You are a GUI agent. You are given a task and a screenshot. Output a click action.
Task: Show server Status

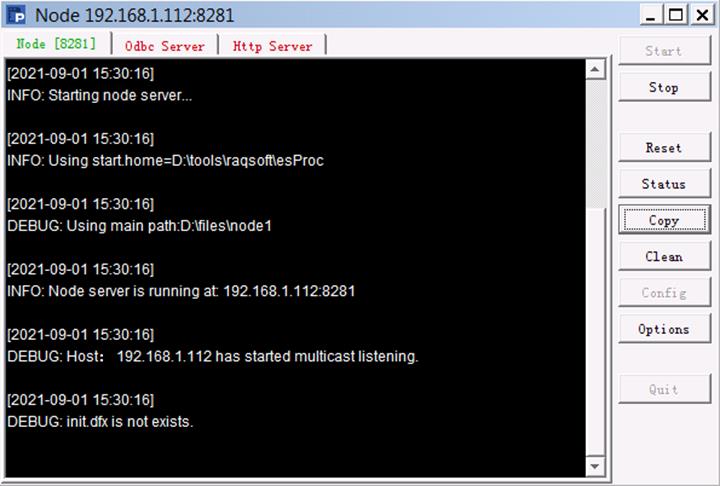pyautogui.click(x=664, y=184)
